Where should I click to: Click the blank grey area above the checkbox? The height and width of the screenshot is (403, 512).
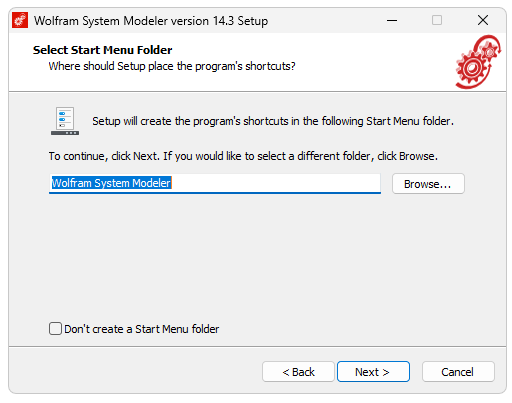click(x=257, y=257)
